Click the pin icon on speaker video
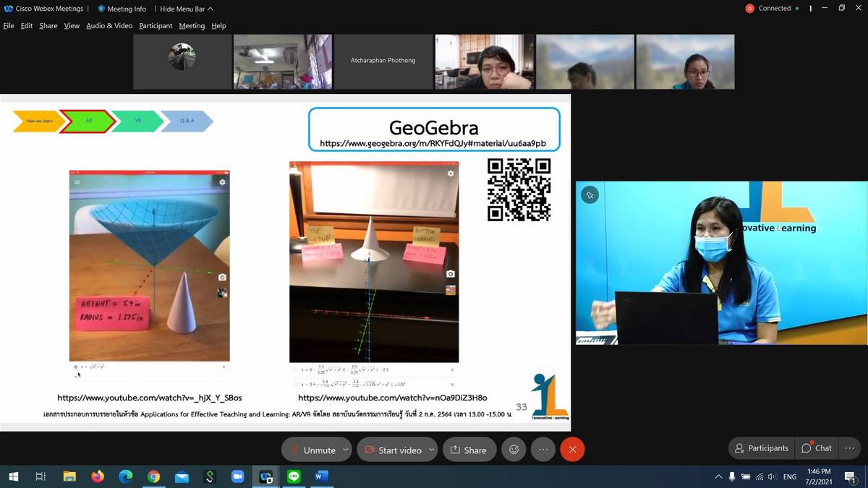This screenshot has height=488, width=868. point(590,195)
